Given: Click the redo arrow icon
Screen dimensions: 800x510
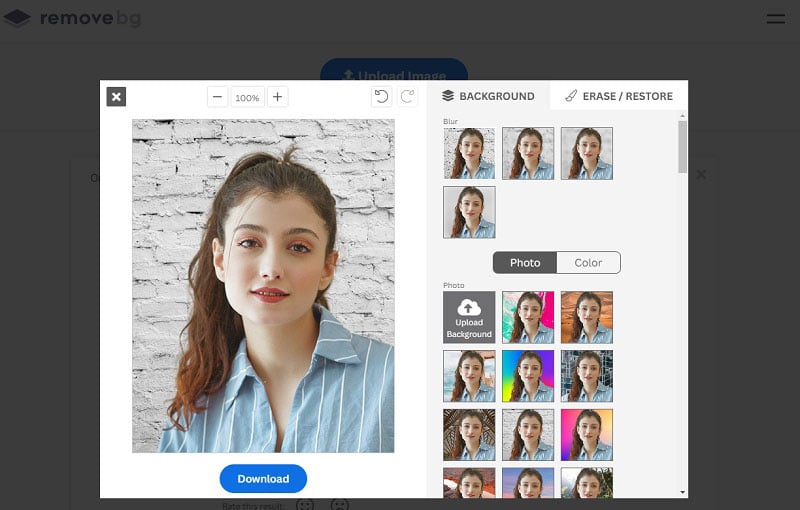Looking at the screenshot, I should point(407,97).
